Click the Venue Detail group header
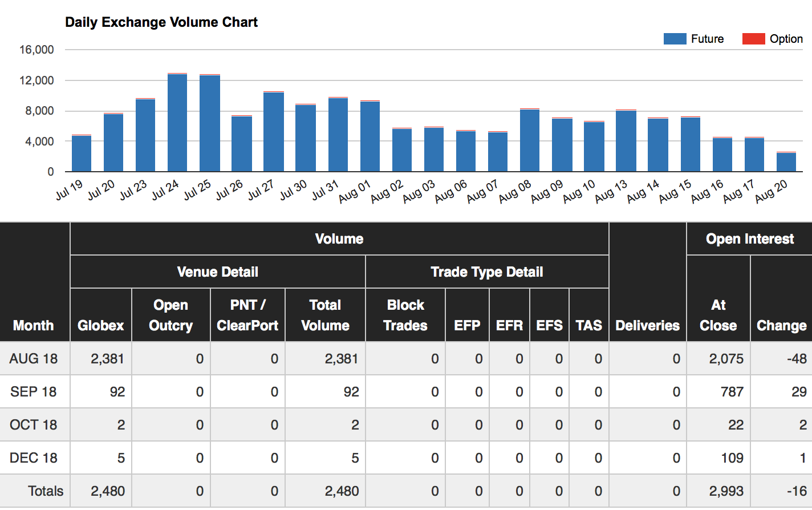 tap(218, 272)
